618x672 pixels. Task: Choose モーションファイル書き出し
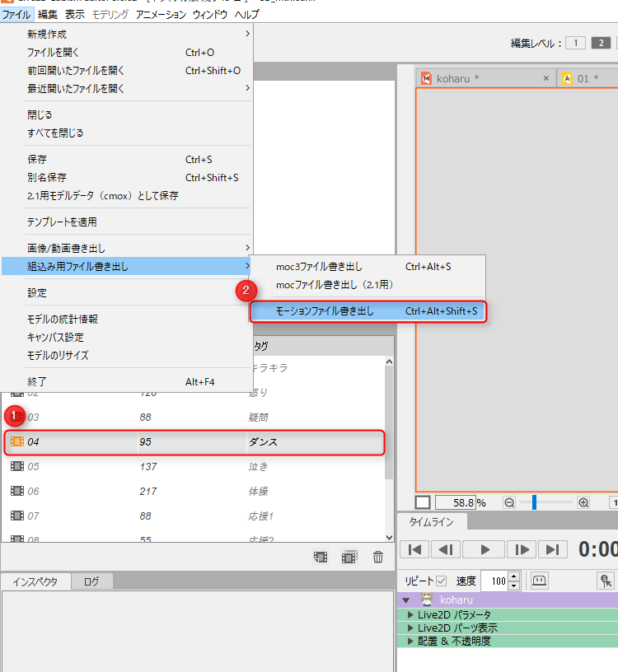pyautogui.click(x=368, y=311)
